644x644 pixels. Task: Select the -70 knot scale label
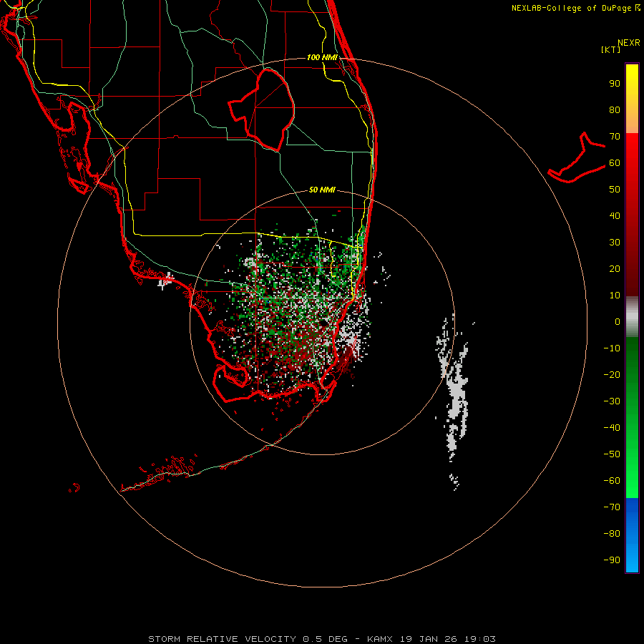pos(612,507)
